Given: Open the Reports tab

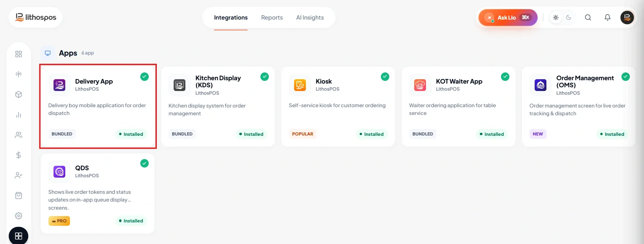Looking at the screenshot, I should pyautogui.click(x=272, y=18).
